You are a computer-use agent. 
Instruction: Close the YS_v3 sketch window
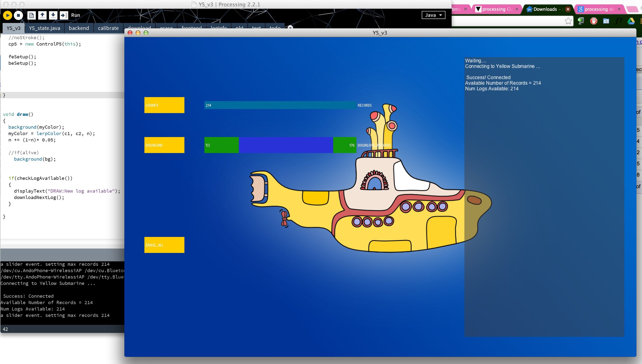click(x=130, y=33)
